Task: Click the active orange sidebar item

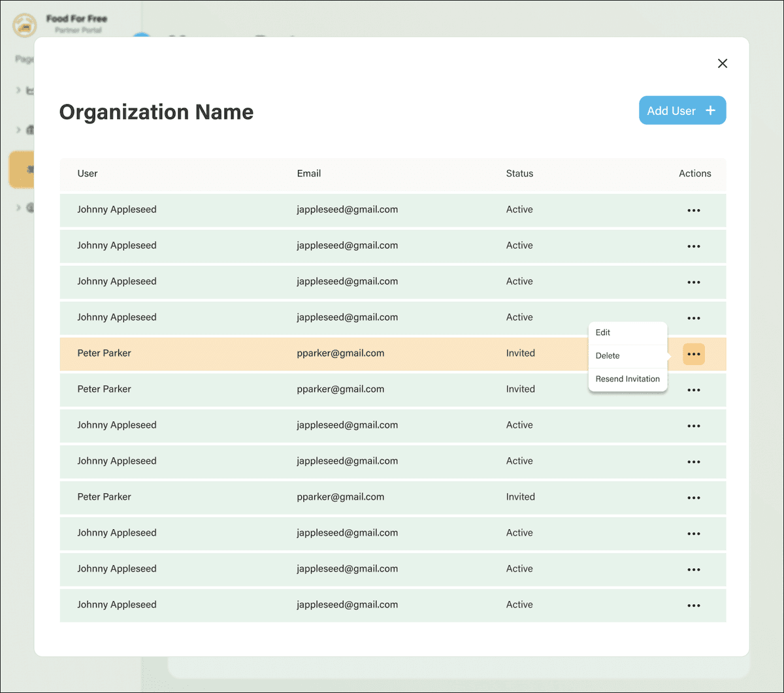Action: click(22, 170)
